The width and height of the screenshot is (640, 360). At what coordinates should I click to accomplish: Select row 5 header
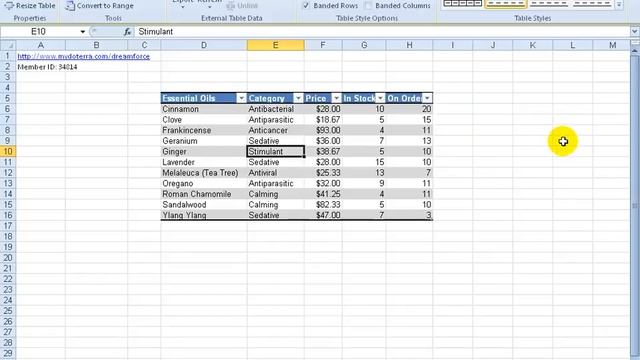click(8, 98)
